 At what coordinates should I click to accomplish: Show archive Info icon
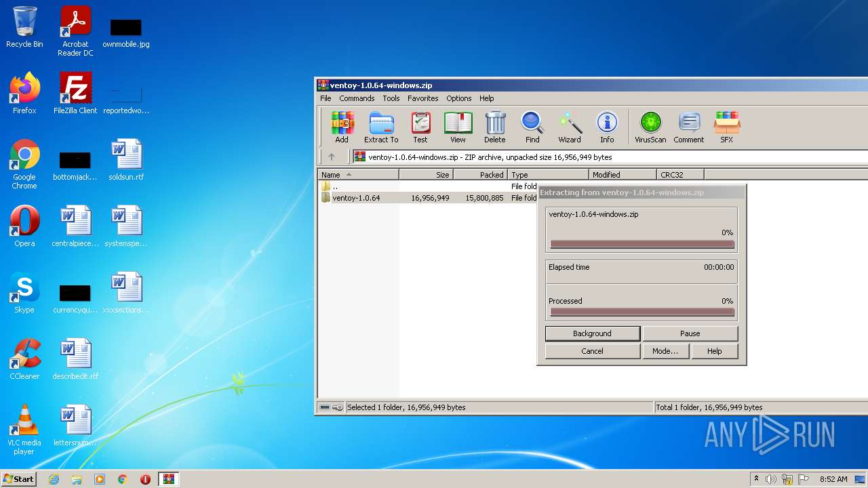pyautogui.click(x=607, y=127)
